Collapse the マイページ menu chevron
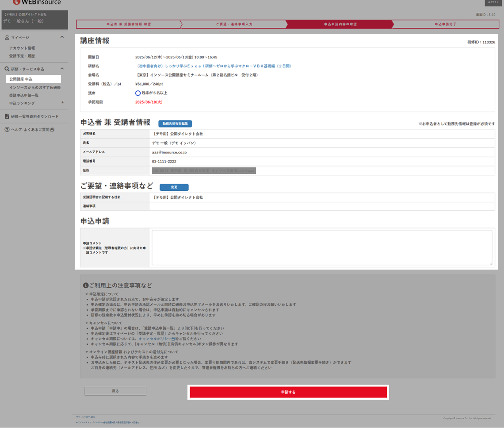Screen dimensions: 504x428 (62, 37)
